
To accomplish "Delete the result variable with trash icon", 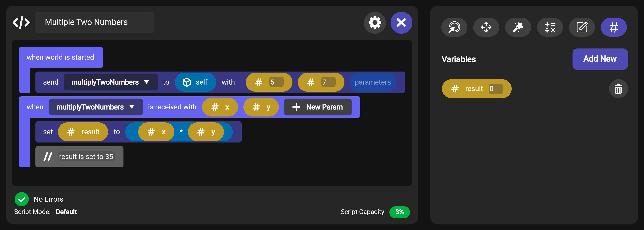I will (618, 89).
